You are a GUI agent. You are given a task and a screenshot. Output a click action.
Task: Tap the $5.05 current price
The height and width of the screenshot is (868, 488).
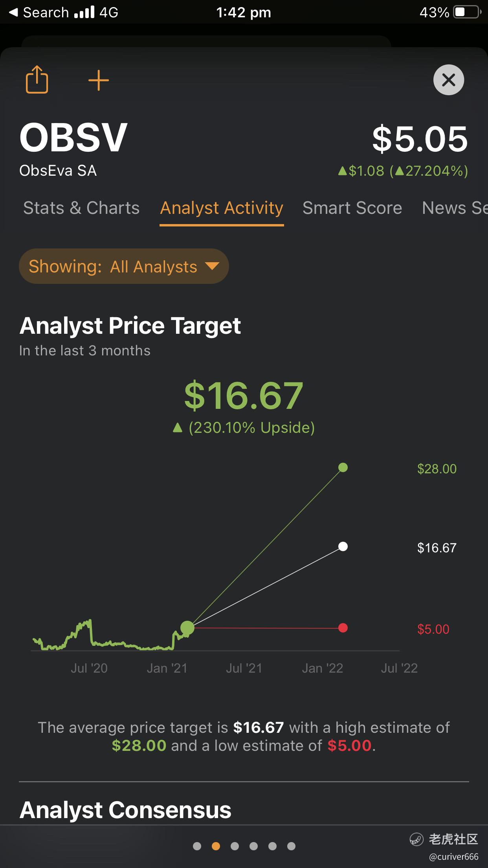pyautogui.click(x=420, y=139)
